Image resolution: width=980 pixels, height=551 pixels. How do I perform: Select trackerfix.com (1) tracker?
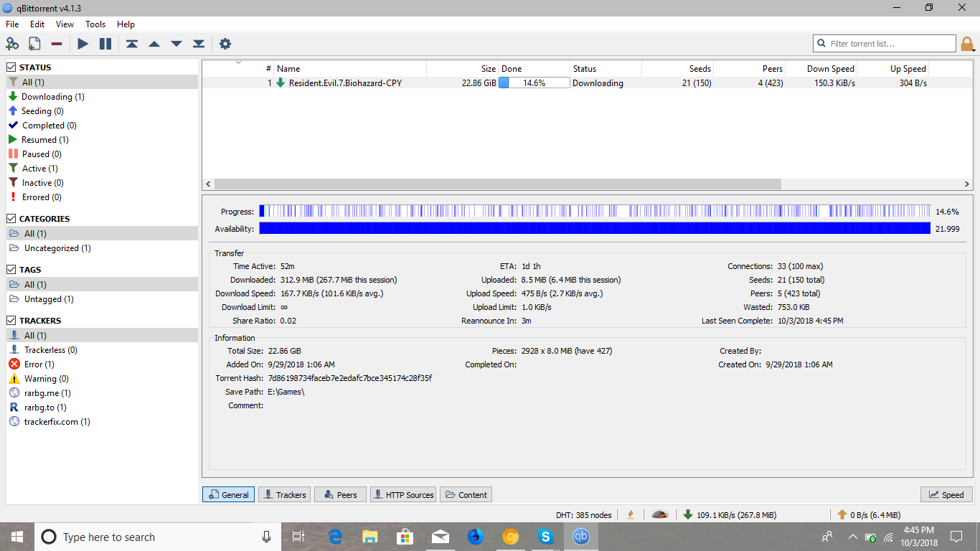pos(102,422)
